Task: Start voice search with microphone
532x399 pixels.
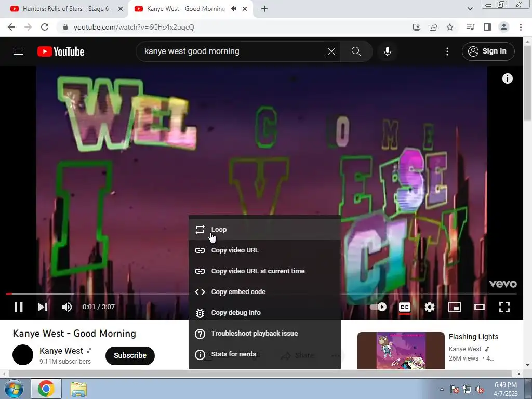Action: point(388,51)
